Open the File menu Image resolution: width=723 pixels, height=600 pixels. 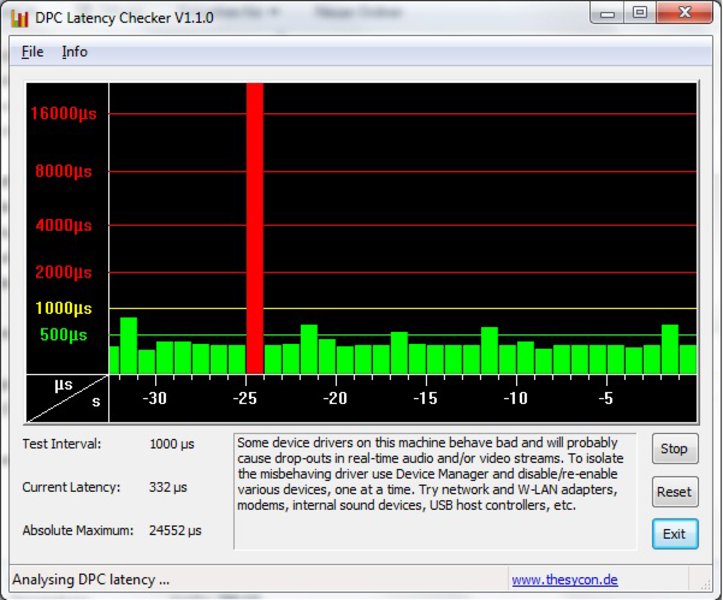tap(32, 52)
